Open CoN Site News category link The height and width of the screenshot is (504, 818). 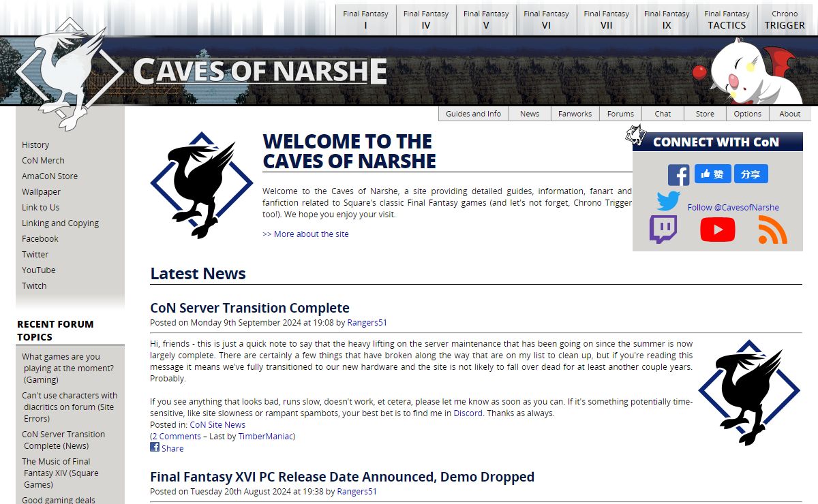(x=217, y=424)
